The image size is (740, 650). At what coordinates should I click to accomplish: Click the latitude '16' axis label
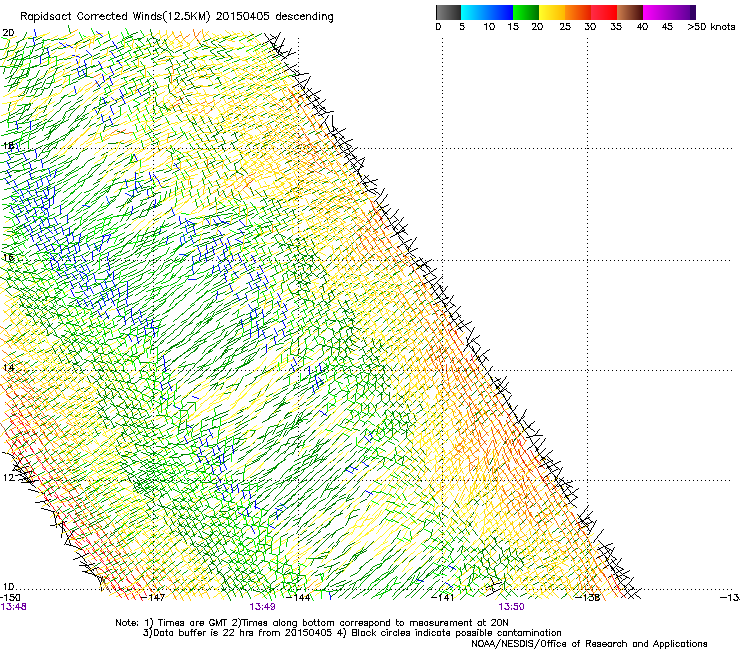click(8, 258)
